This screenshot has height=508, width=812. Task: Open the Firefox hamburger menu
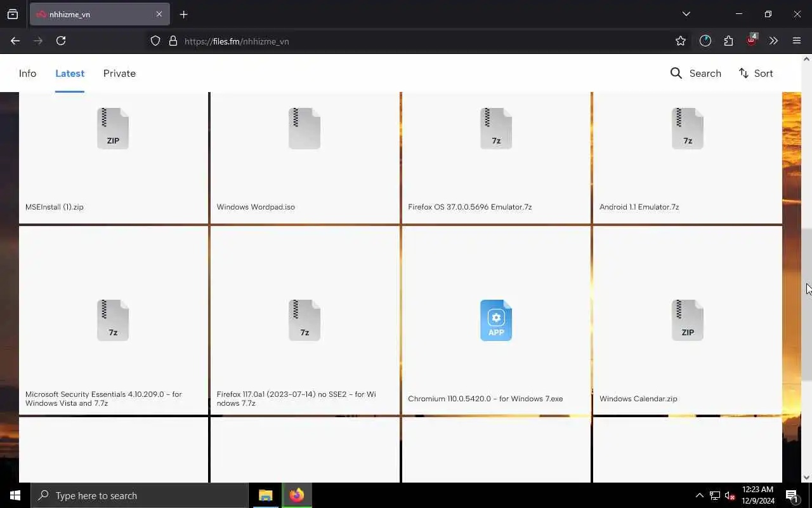pos(797,41)
